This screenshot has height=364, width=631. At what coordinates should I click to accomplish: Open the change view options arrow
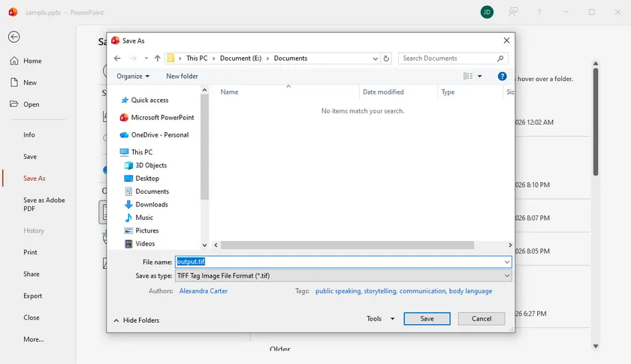480,76
